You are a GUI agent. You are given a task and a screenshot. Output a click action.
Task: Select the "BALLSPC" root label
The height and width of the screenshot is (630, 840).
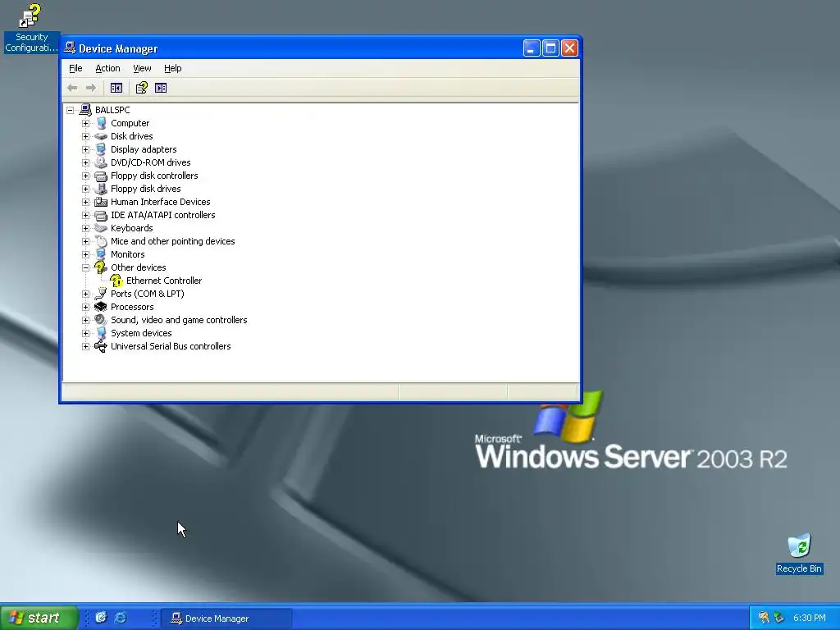tap(112, 110)
